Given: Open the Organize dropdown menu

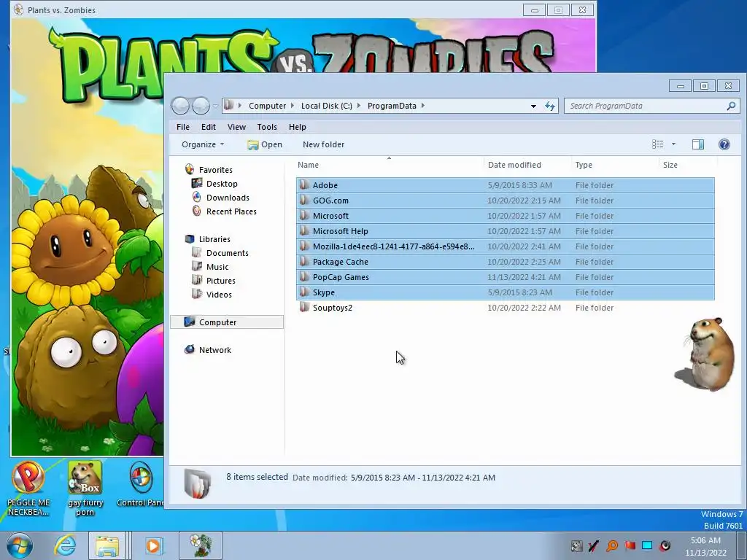Looking at the screenshot, I should coord(203,144).
